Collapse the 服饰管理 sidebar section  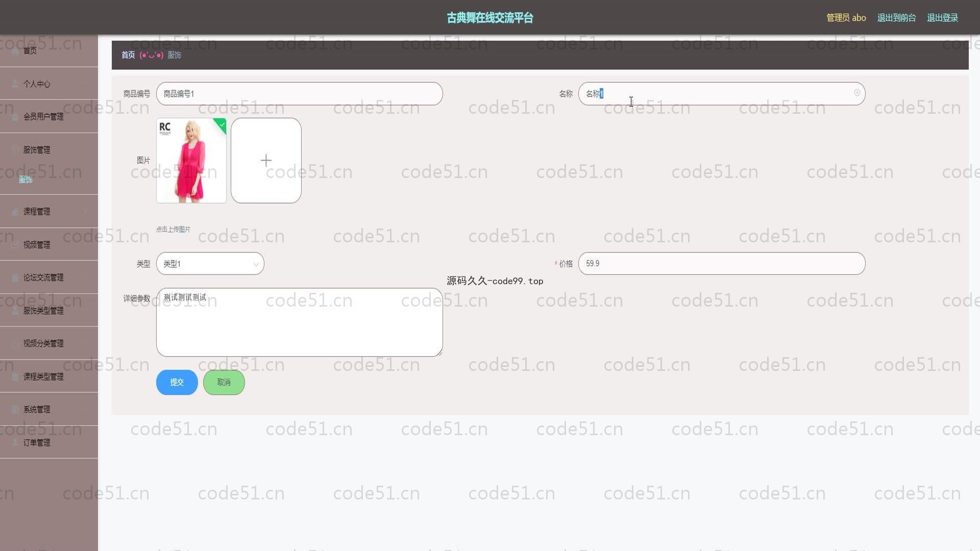[x=49, y=150]
